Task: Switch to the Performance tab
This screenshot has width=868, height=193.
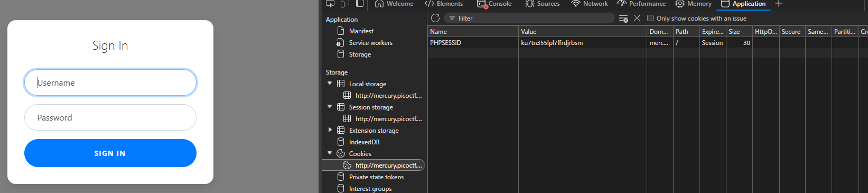Action: pyautogui.click(x=641, y=4)
